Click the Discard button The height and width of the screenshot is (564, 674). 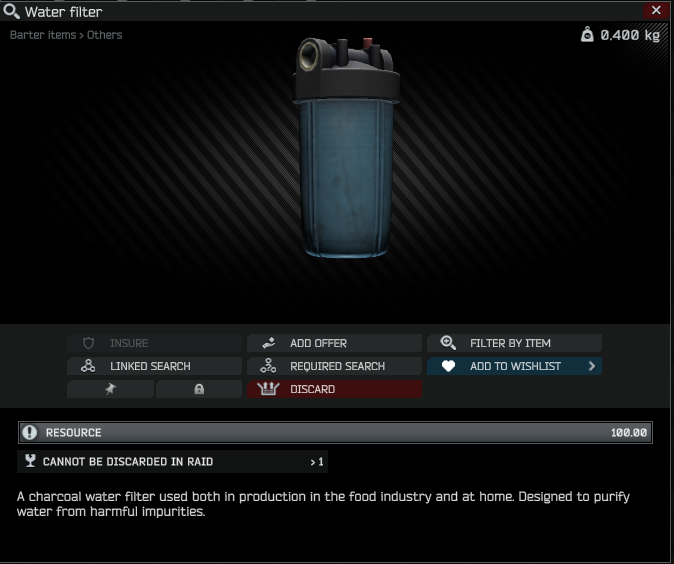click(x=334, y=389)
